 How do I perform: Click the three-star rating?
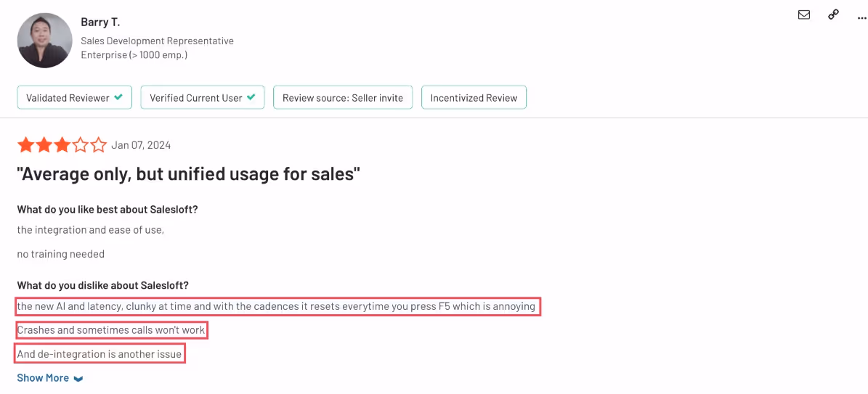tap(62, 146)
